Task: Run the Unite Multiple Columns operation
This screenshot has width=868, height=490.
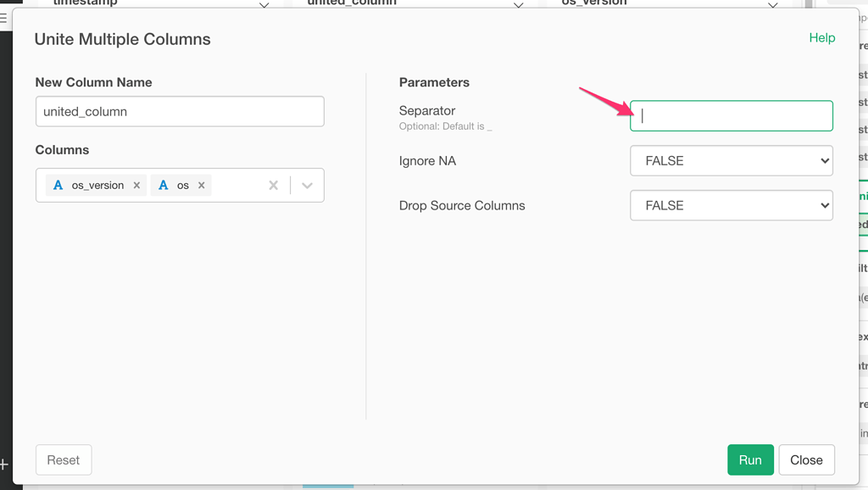Action: pyautogui.click(x=749, y=459)
